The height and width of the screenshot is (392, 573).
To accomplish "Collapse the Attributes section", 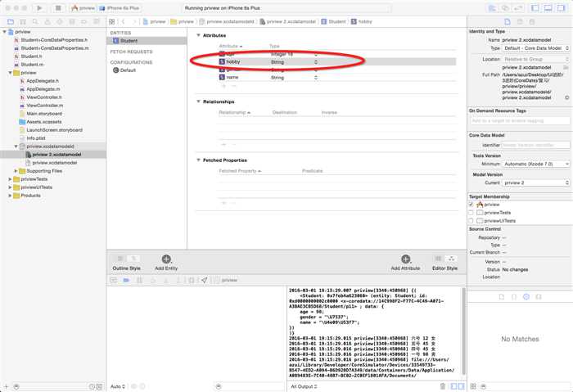I will (198, 35).
